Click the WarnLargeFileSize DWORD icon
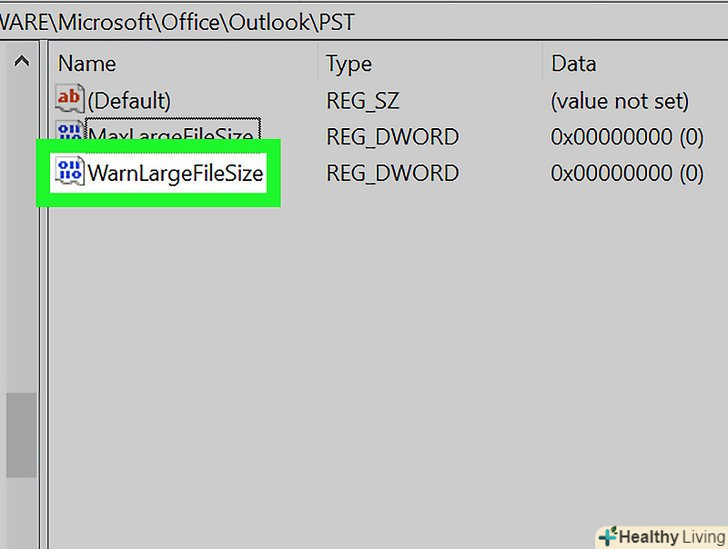 [70, 173]
